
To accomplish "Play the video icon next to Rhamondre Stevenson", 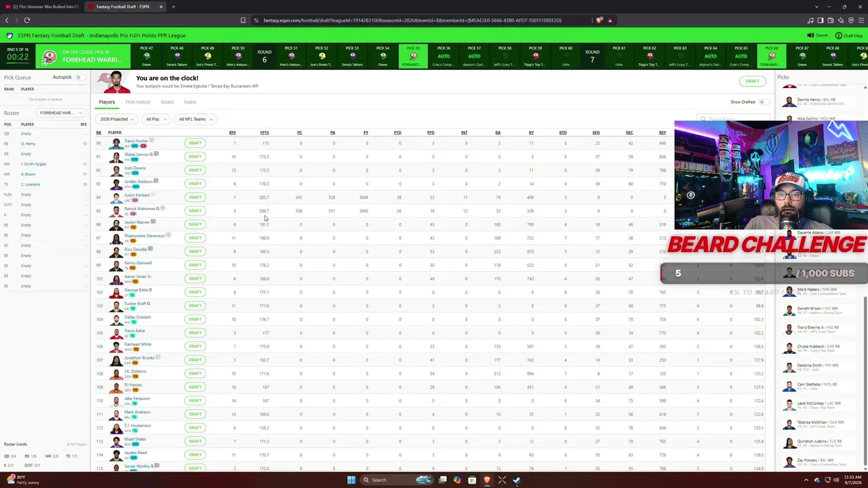I will click(168, 235).
